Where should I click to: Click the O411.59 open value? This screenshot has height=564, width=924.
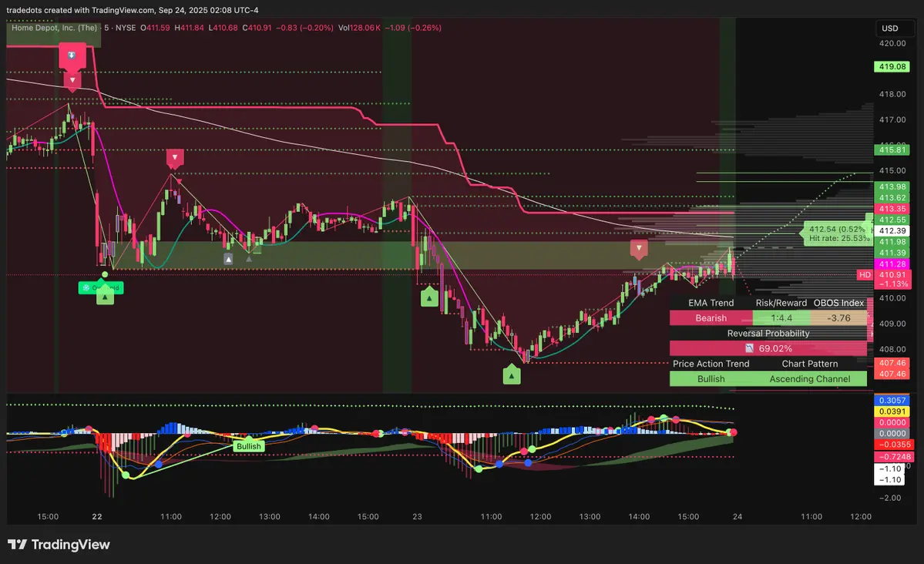pyautogui.click(x=155, y=28)
